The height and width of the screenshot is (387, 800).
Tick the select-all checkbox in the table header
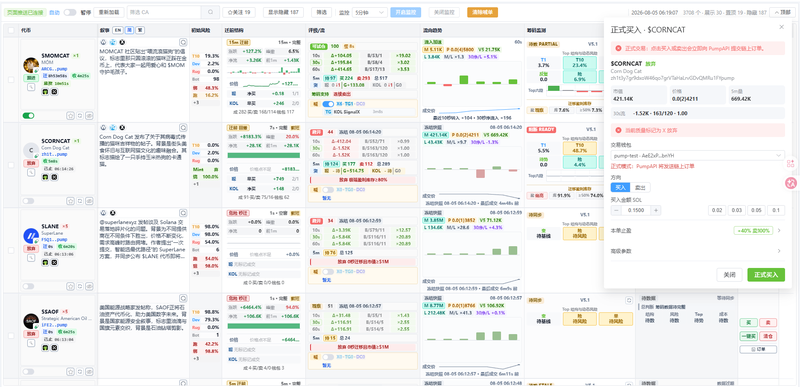pyautogui.click(x=11, y=30)
